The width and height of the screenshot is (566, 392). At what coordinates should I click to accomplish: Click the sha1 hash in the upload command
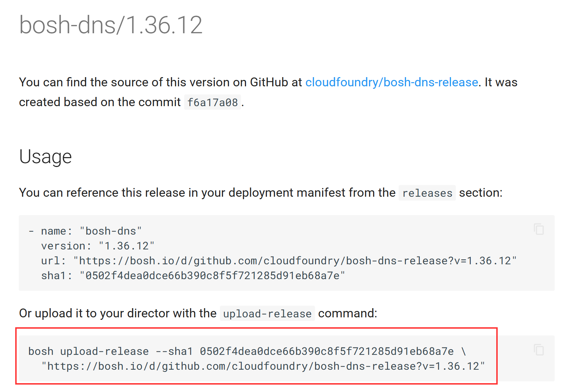(x=326, y=351)
